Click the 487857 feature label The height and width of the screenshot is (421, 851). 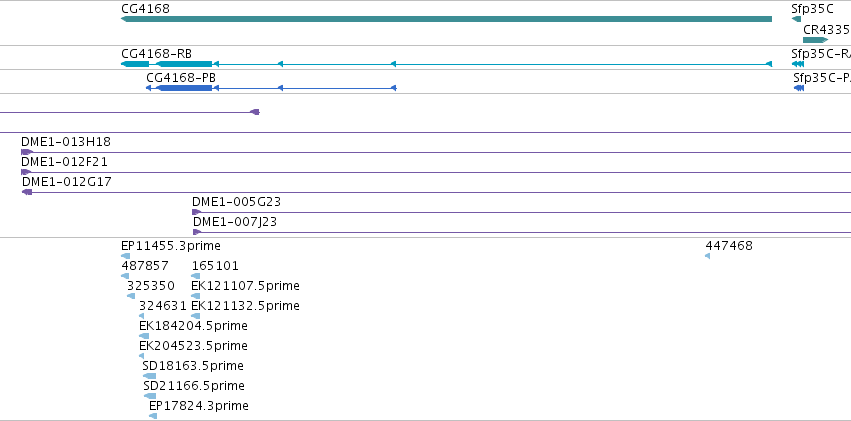144,266
